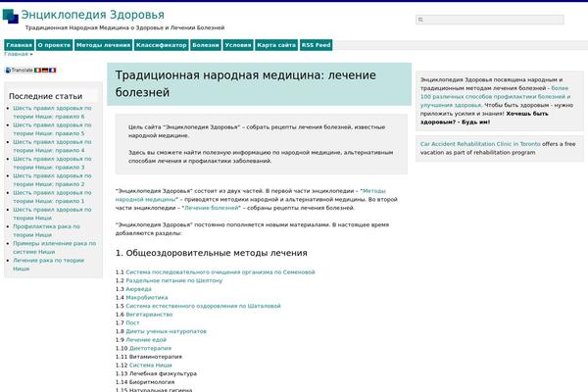Open 1.5 Система оздоровления по Шаталовой

[x=203, y=306]
